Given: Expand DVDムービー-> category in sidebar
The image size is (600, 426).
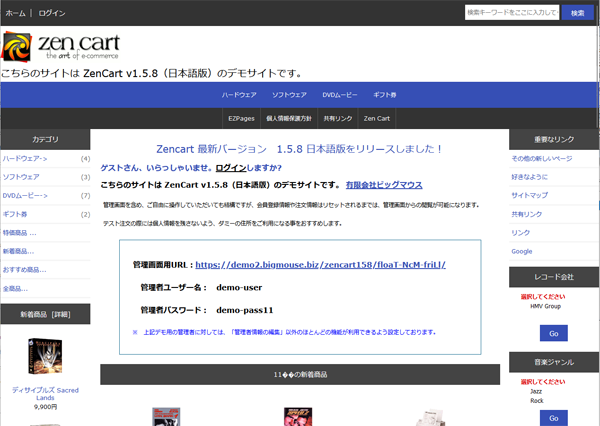Looking at the screenshot, I should pos(25,196).
